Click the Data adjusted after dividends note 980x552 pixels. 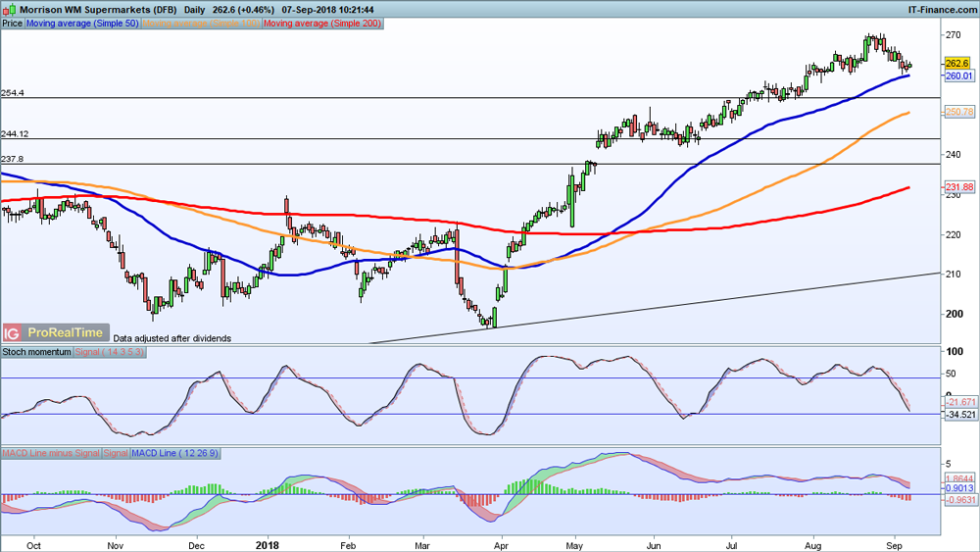click(171, 338)
